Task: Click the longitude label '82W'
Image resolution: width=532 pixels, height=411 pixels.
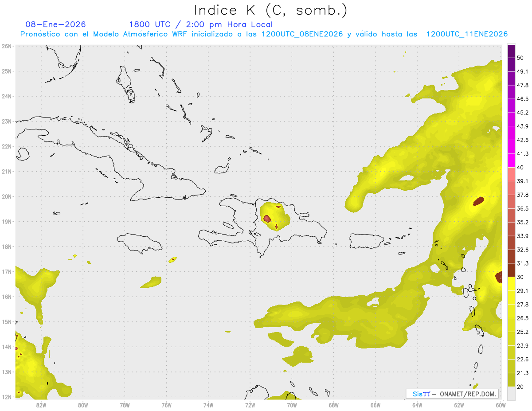Action: coord(41,405)
